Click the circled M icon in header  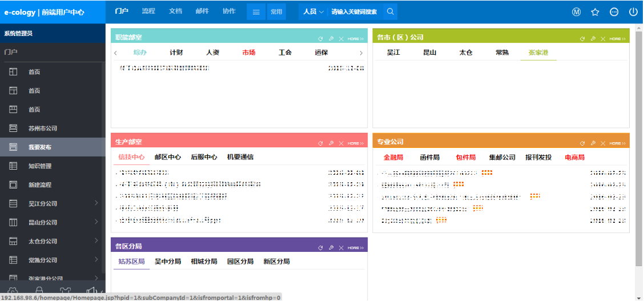click(576, 12)
